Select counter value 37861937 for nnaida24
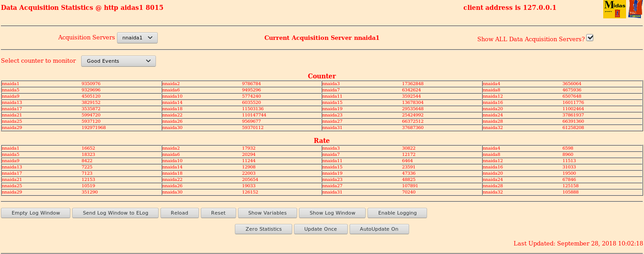Image resolution: width=644 pixels, height=254 pixels. click(573, 115)
